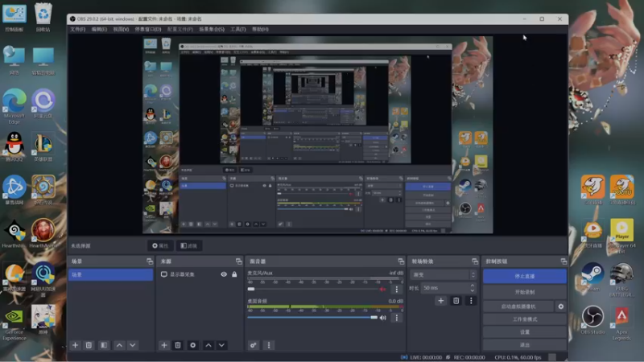Open 桌面音频 channel options dots

click(x=396, y=318)
